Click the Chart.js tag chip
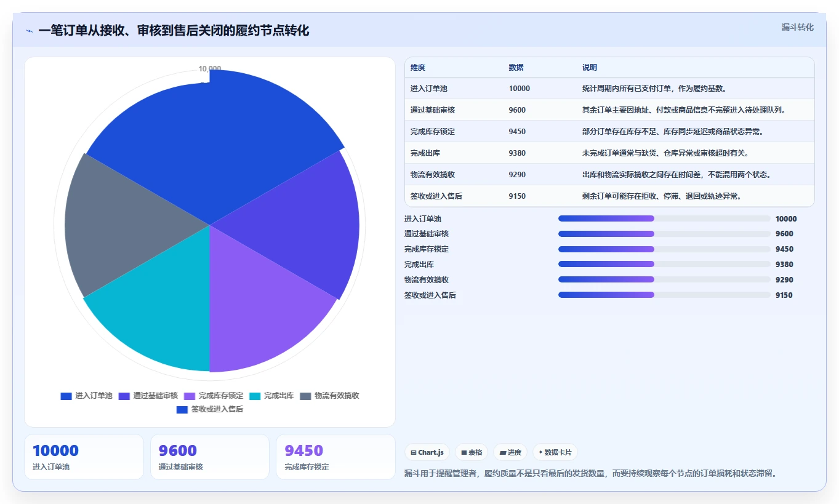This screenshot has width=839, height=504. click(427, 452)
